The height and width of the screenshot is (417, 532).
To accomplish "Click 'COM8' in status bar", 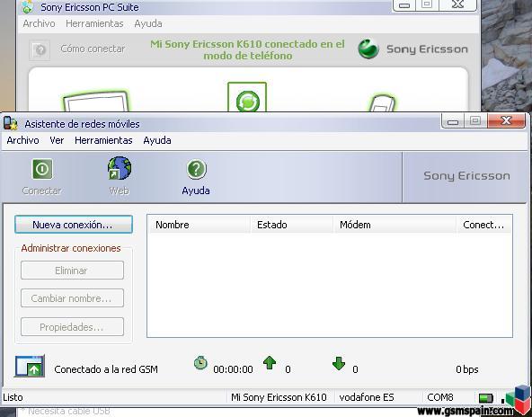I will (440, 397).
